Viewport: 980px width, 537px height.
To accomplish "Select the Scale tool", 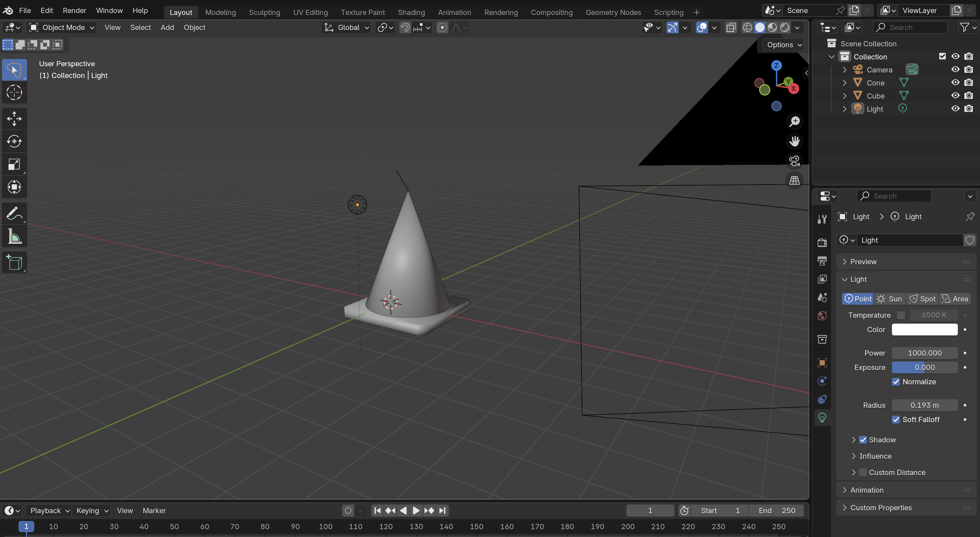I will 14,164.
